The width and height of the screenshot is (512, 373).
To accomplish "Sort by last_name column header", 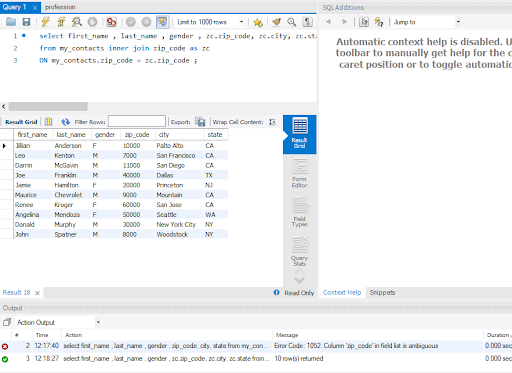I will pyautogui.click(x=71, y=135).
